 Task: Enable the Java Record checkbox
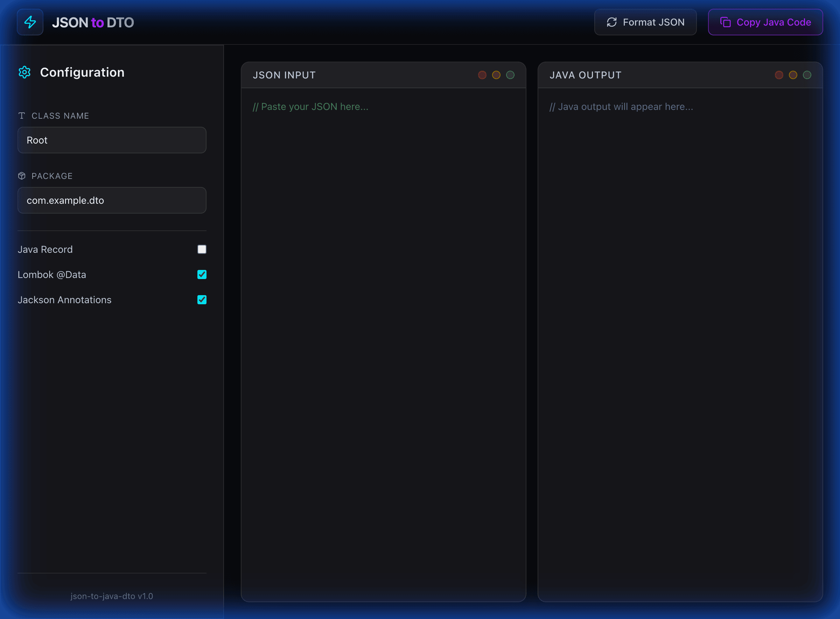[202, 249]
